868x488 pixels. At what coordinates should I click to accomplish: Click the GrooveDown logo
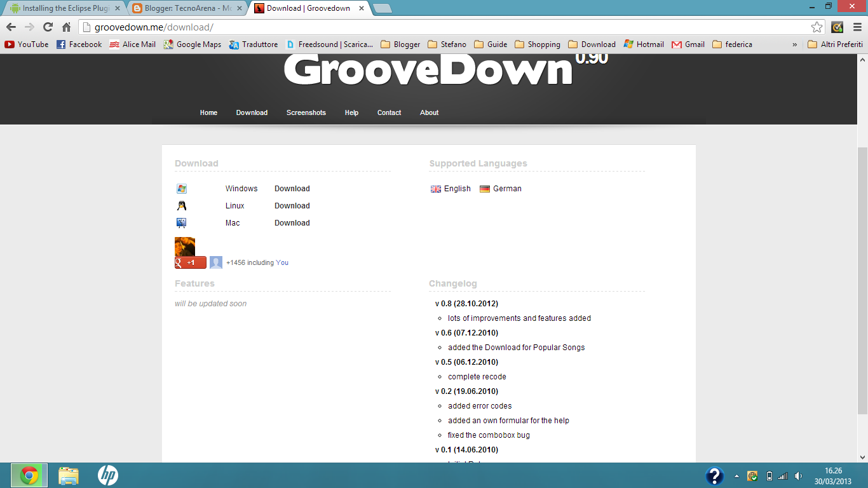click(428, 70)
